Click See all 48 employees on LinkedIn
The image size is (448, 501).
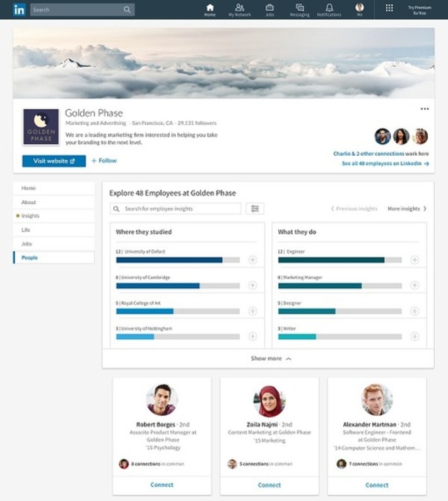[386, 163]
